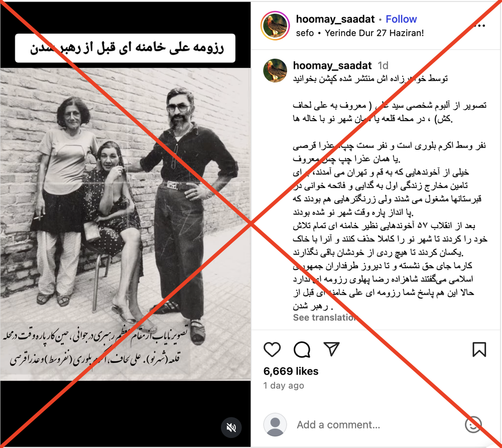This screenshot has height=448, width=502.
Task: Click the black-and-white photo in the post
Action: pyautogui.click(x=125, y=224)
